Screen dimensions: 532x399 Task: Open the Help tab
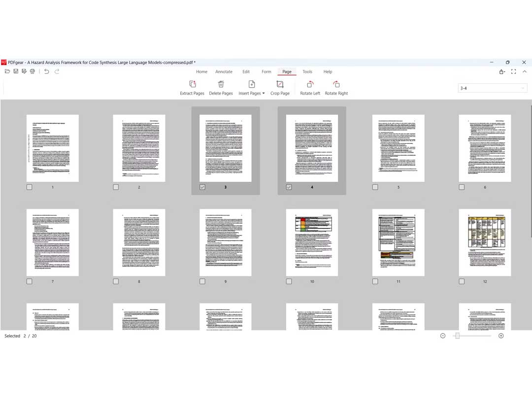(x=328, y=71)
